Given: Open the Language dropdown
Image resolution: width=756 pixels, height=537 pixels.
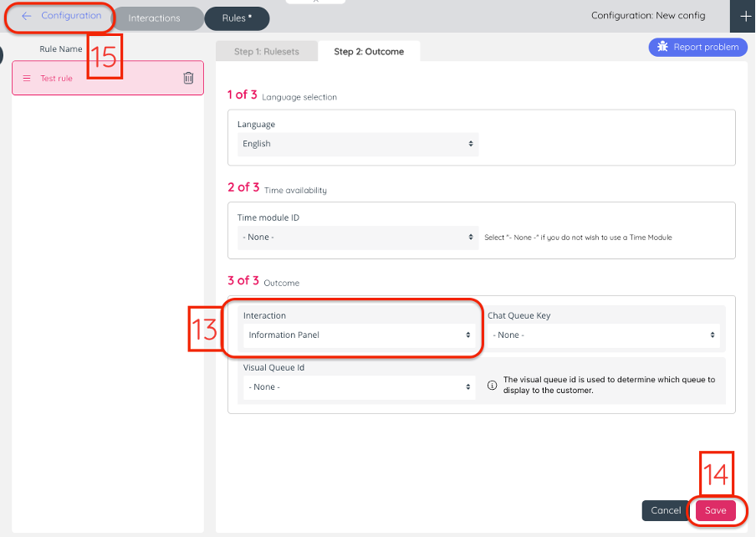Looking at the screenshot, I should 357,144.
